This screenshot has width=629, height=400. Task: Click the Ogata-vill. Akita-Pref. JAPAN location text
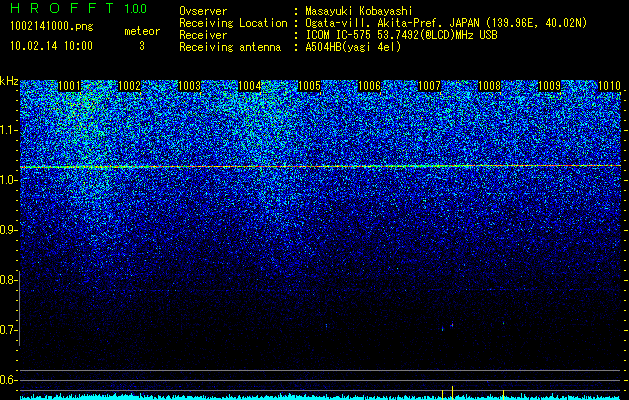click(x=446, y=23)
